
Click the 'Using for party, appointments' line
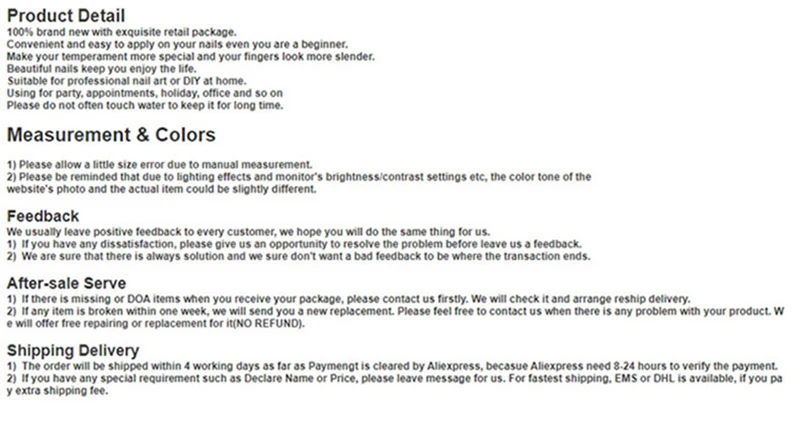[144, 93]
